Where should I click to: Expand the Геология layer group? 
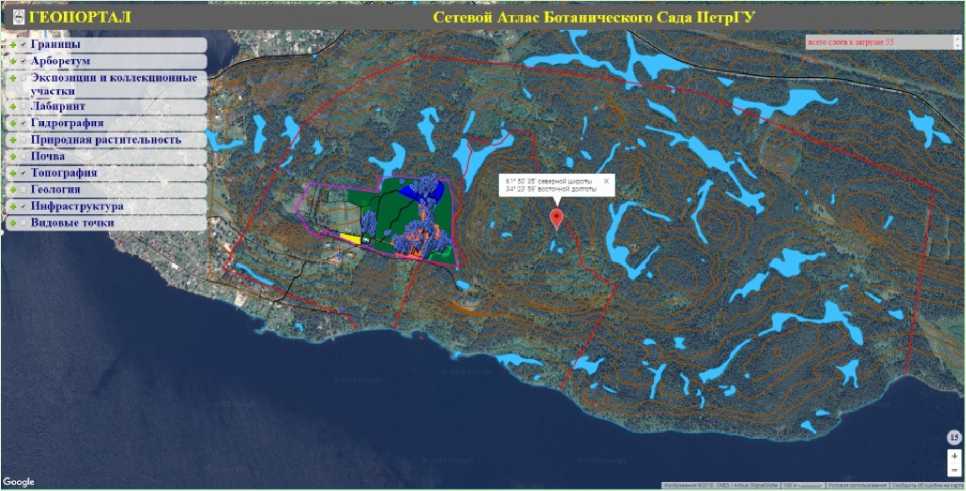click(12, 190)
